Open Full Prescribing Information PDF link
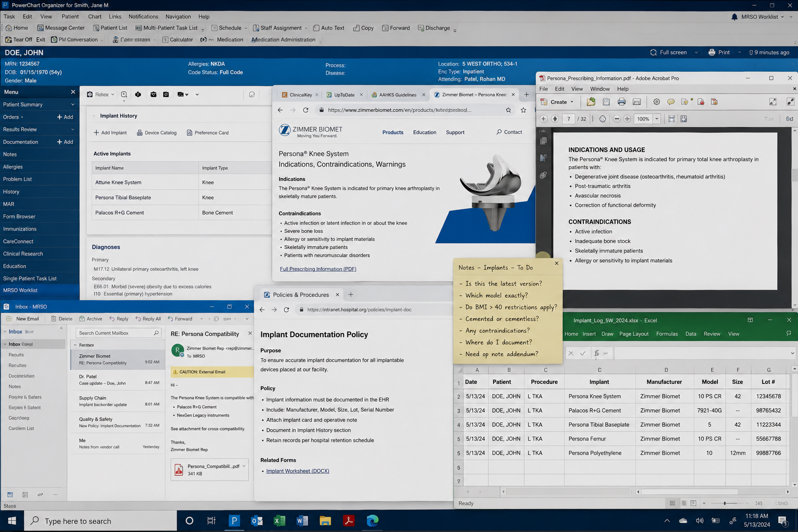This screenshot has width=798, height=532. [318, 269]
